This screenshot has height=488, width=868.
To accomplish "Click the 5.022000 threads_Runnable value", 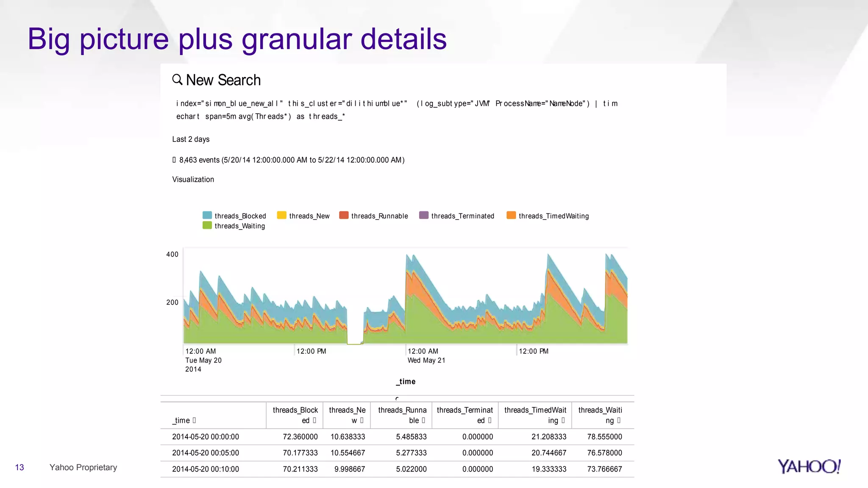I will (411, 469).
